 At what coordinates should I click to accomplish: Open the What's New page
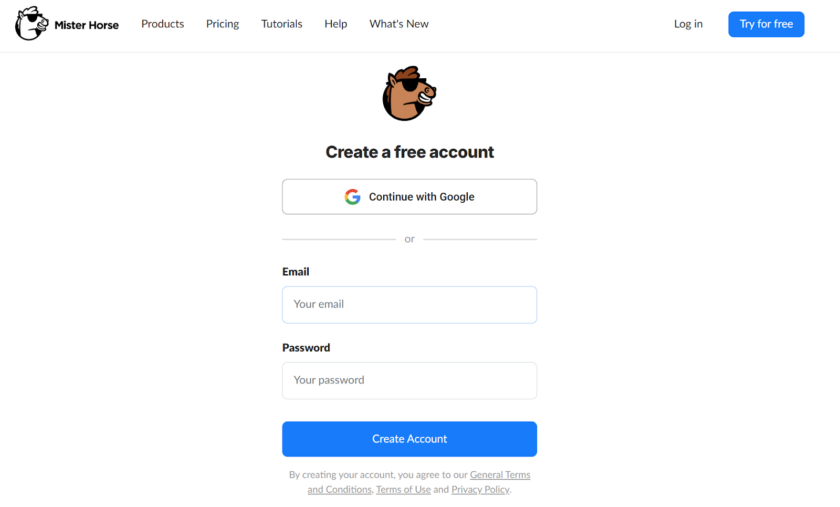(398, 24)
